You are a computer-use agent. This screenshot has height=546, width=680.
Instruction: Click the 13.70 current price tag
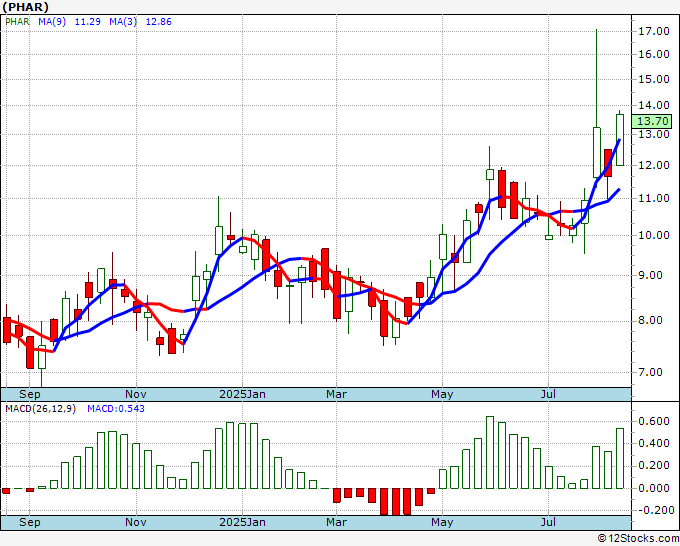[652, 121]
